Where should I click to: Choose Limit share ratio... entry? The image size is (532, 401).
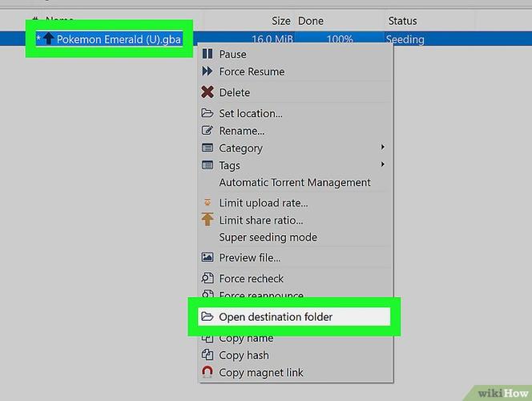click(295, 221)
